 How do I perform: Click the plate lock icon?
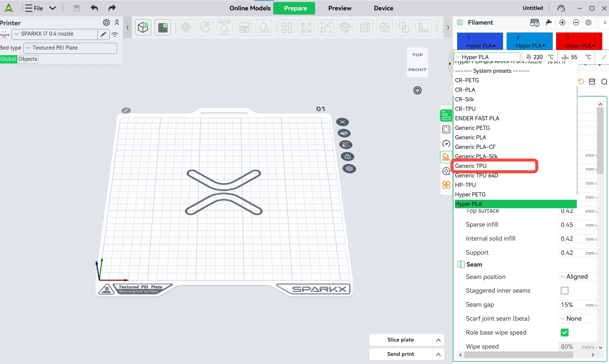point(347,156)
